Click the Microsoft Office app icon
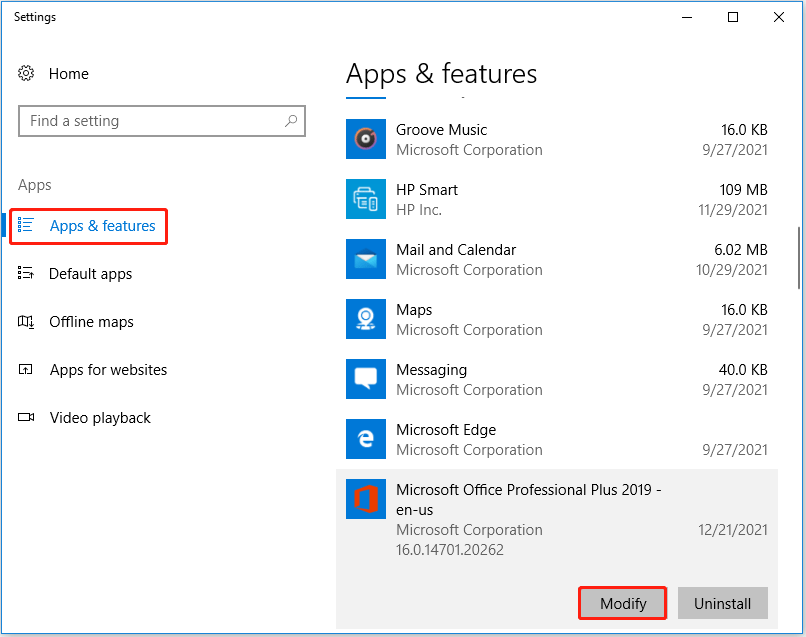 coord(365,499)
